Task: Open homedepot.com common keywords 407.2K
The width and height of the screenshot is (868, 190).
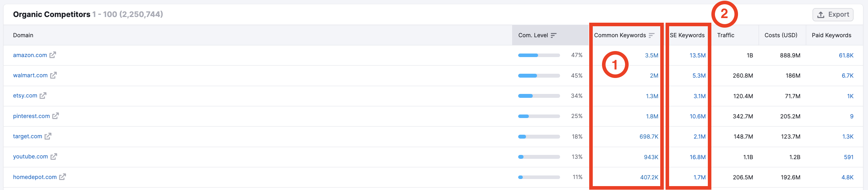Action: click(649, 177)
